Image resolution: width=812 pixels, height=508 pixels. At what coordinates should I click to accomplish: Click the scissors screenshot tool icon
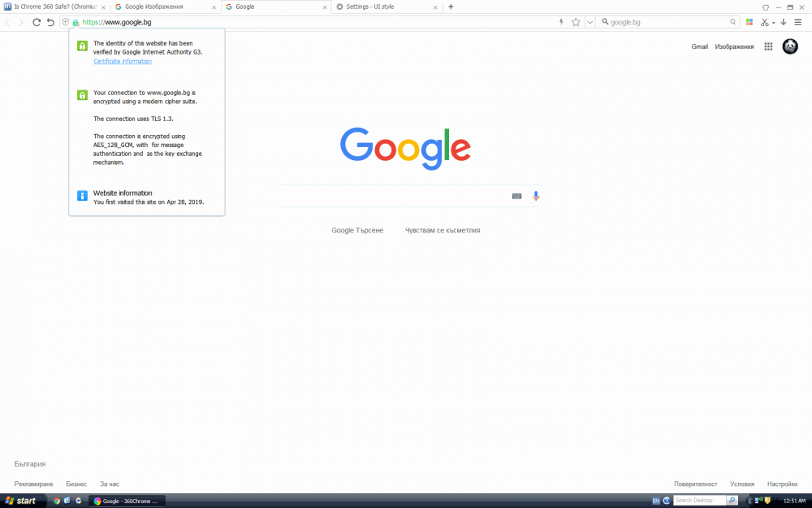pos(764,22)
